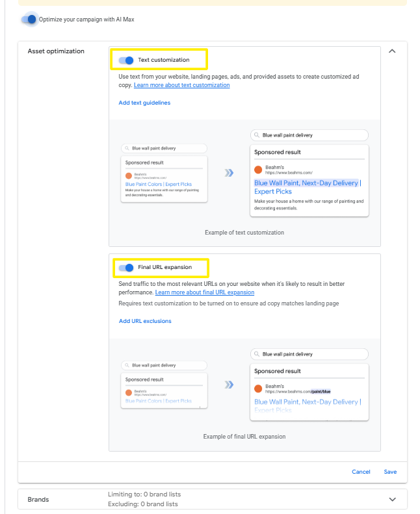Toggle Optimize your campaign with AI Max
This screenshot has width=420, height=514.
[29, 19]
